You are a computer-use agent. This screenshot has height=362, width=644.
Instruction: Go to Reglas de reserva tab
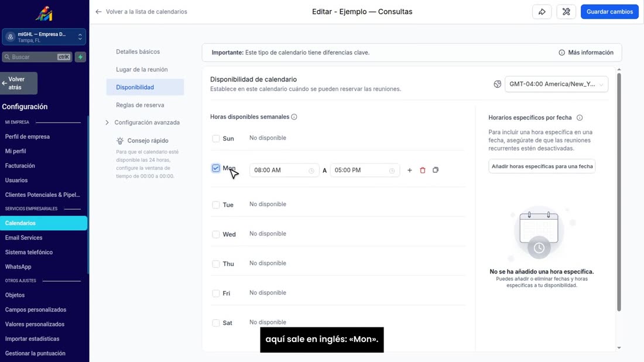tap(140, 105)
